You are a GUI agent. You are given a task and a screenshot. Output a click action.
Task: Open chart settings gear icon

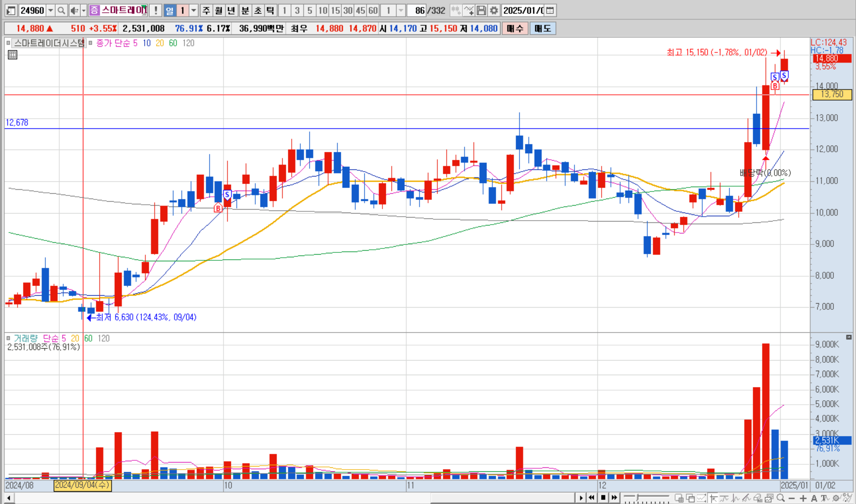494,10
